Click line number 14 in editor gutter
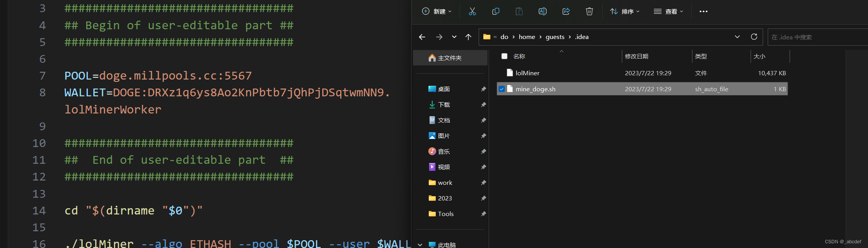Image resolution: width=868 pixels, height=248 pixels. [39, 211]
